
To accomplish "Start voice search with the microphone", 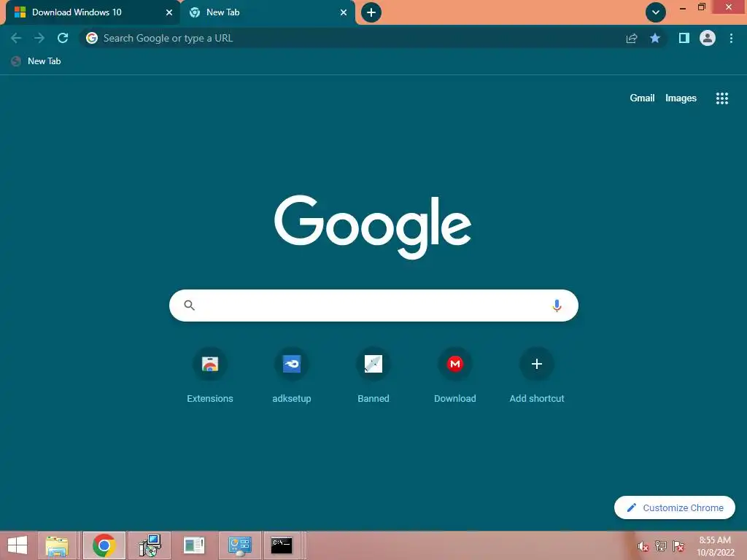I will [557, 306].
